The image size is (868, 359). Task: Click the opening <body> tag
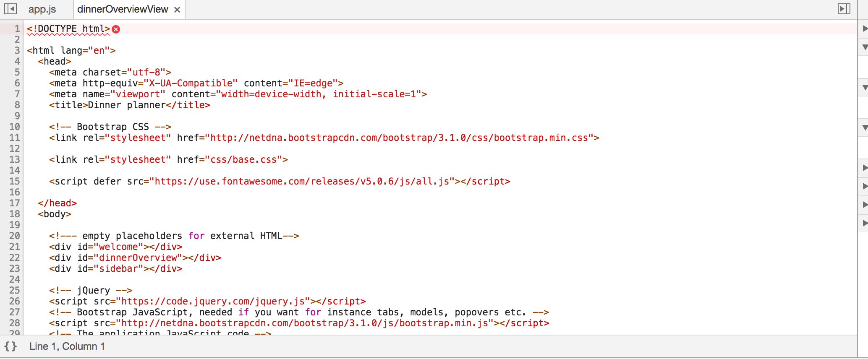[55, 214]
